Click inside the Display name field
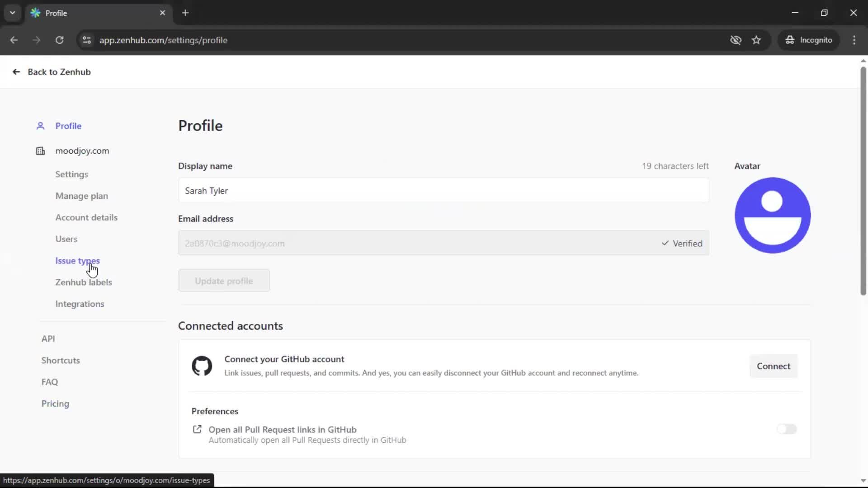Screen dimensions: 868x488 pos(443,190)
